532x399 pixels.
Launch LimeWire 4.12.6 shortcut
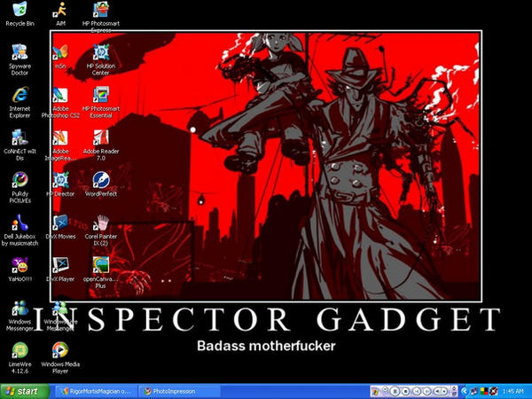point(20,358)
